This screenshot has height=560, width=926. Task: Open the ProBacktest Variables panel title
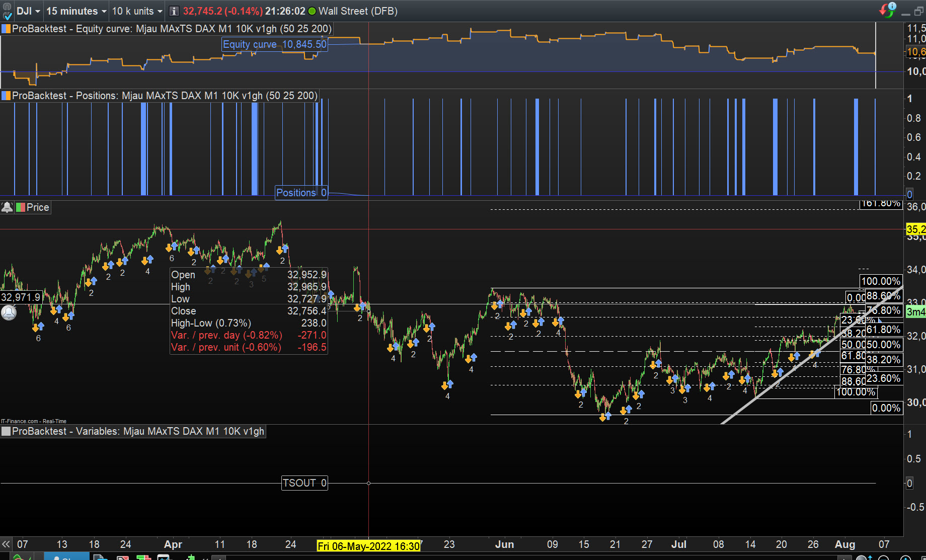[138, 431]
